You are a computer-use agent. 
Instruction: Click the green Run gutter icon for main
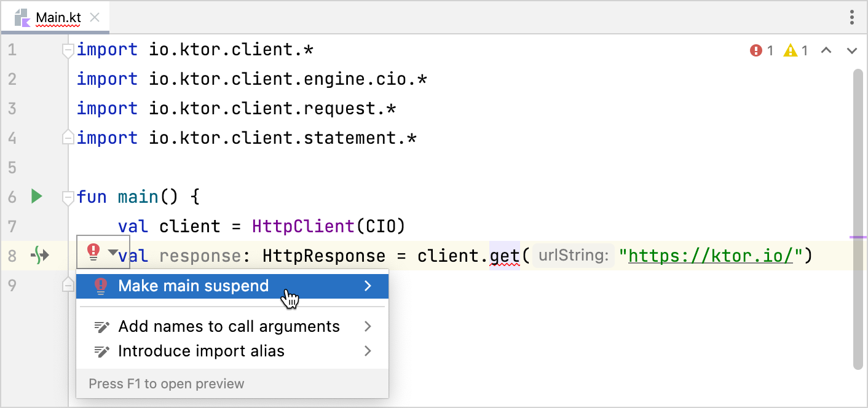(x=37, y=197)
